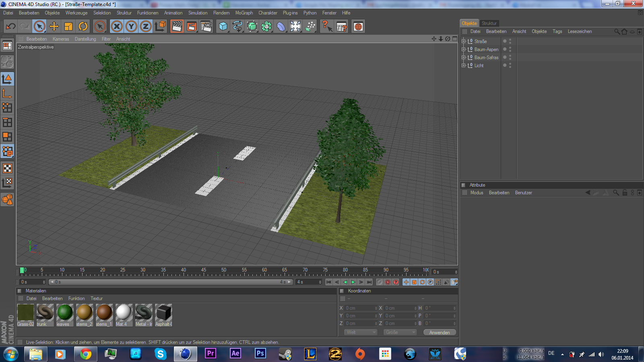Expand the Straße object hierarchy
The height and width of the screenshot is (362, 644).
pyautogui.click(x=463, y=41)
